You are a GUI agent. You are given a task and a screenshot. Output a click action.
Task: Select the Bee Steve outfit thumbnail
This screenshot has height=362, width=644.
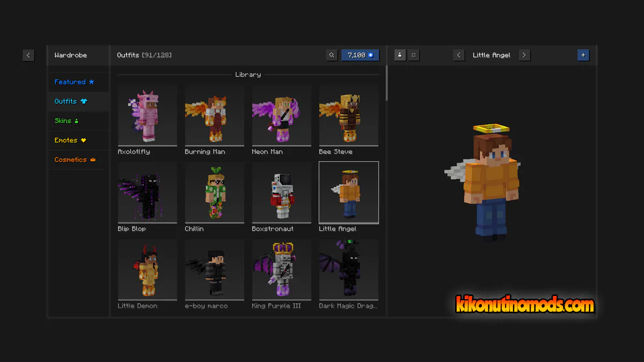pos(349,115)
